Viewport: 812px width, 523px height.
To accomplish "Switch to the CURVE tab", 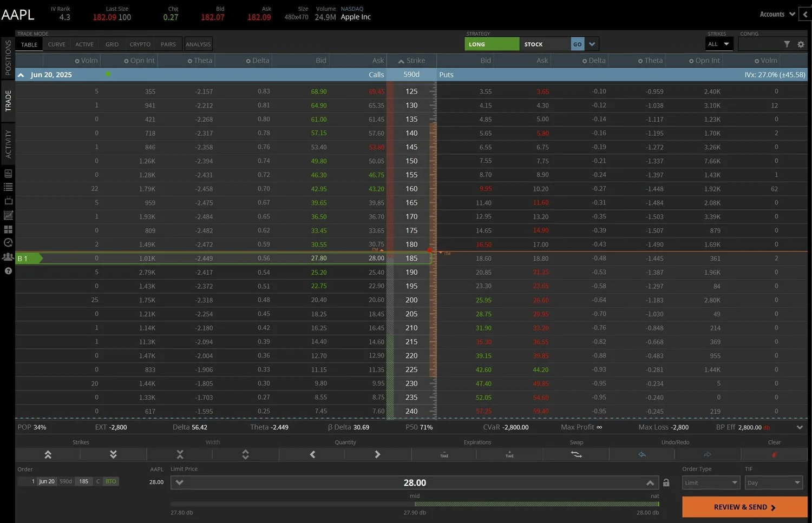I will pos(56,44).
